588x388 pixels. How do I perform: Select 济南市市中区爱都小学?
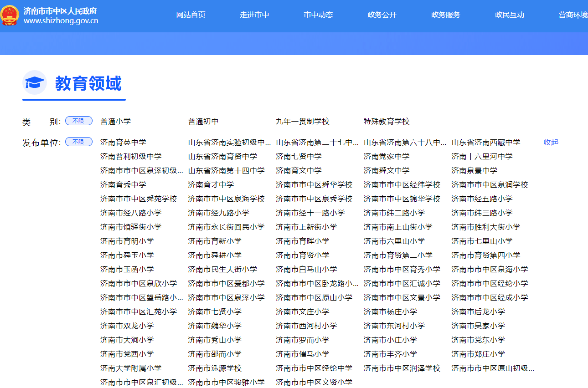227,283
